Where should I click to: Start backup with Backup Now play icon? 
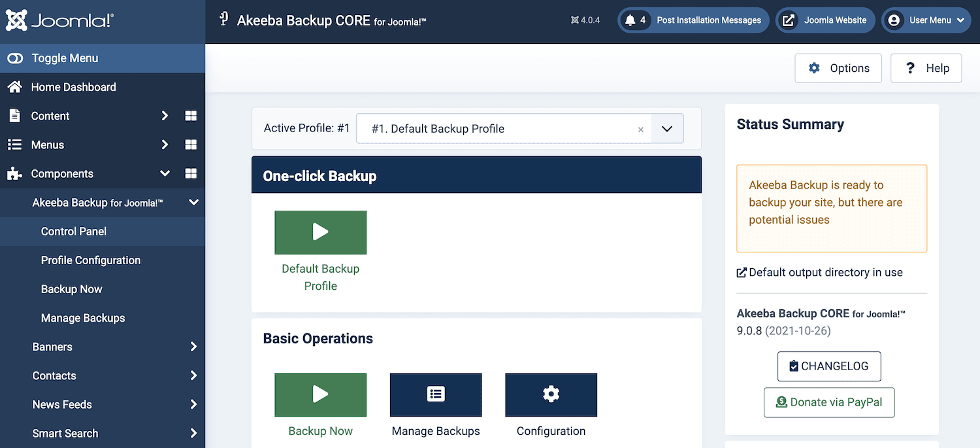[320, 394]
